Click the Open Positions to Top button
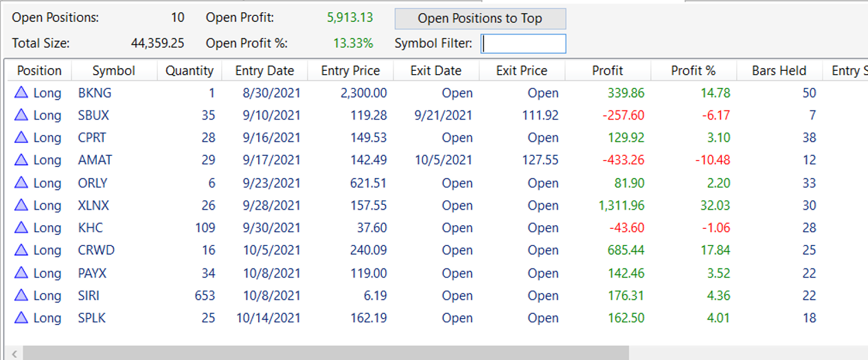Screen dimensions: 868x360 (480, 19)
